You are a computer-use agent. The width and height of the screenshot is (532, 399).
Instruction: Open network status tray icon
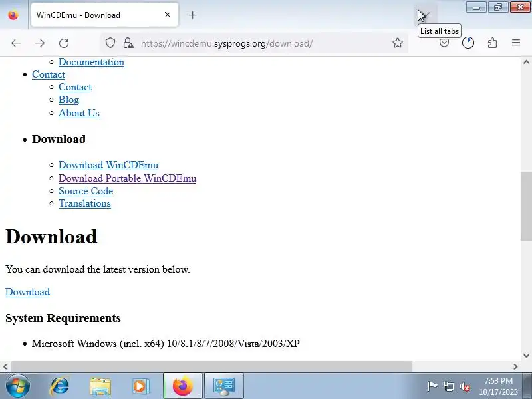pyautogui.click(x=449, y=386)
